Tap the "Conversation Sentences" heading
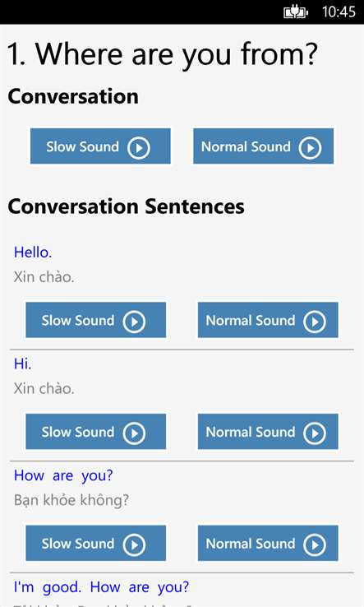Image resolution: width=364 pixels, height=607 pixels. pyautogui.click(x=126, y=206)
